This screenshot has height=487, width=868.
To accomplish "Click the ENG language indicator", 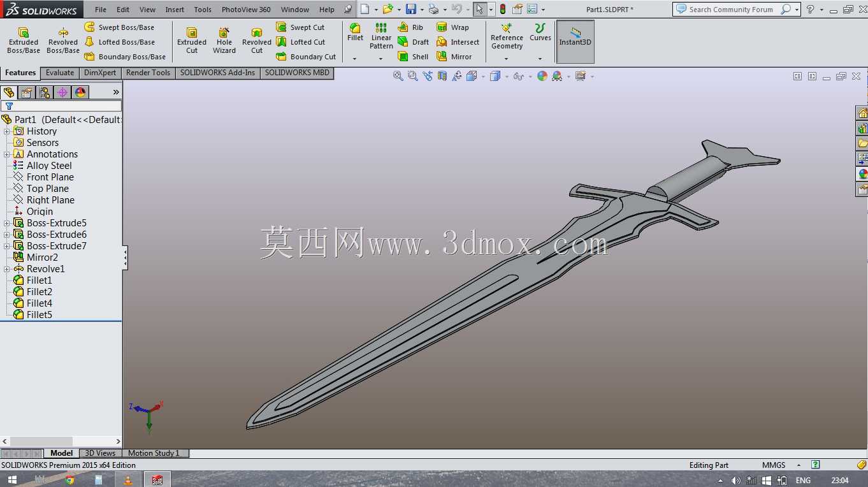I will coord(803,480).
